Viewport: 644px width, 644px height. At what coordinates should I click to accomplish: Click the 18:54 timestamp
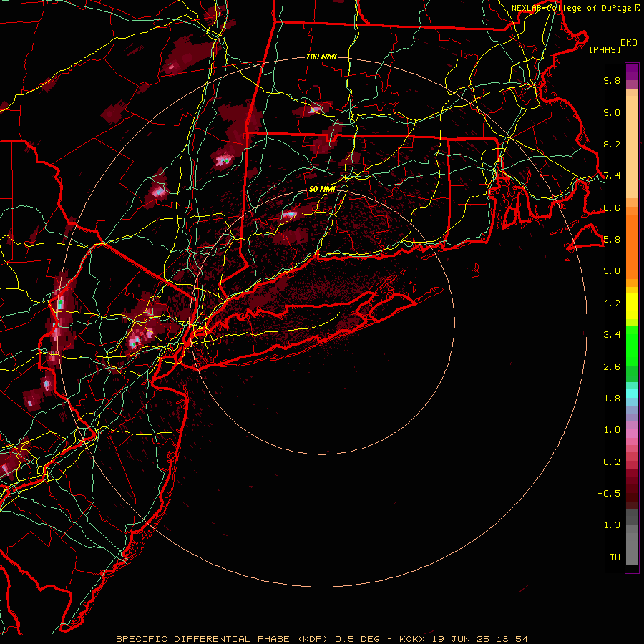pyautogui.click(x=512, y=639)
